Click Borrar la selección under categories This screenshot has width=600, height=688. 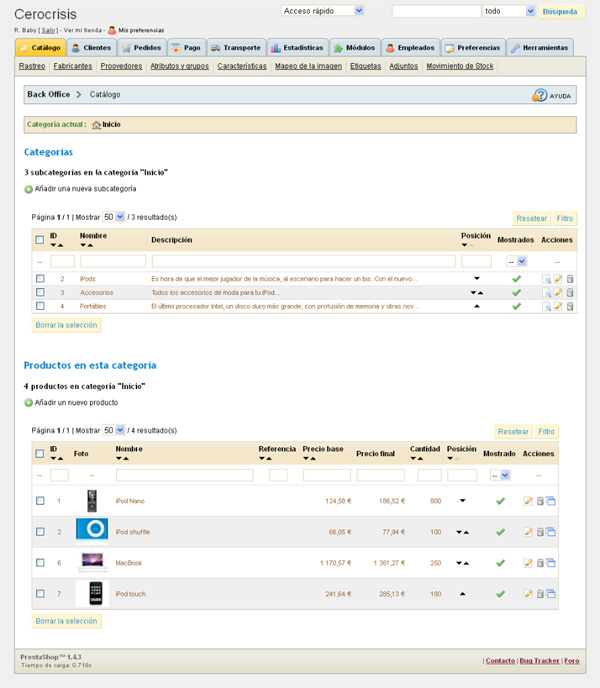click(66, 325)
